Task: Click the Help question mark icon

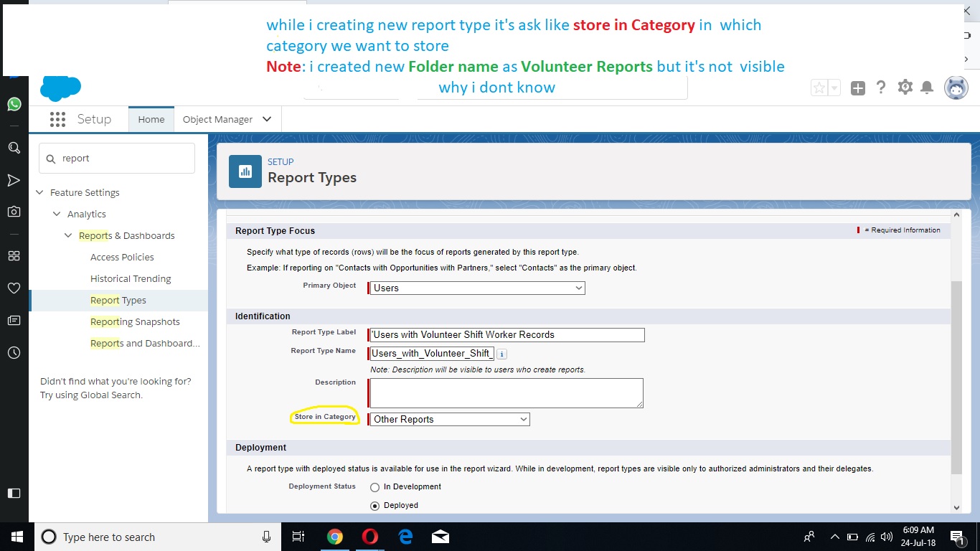Action: pos(881,88)
